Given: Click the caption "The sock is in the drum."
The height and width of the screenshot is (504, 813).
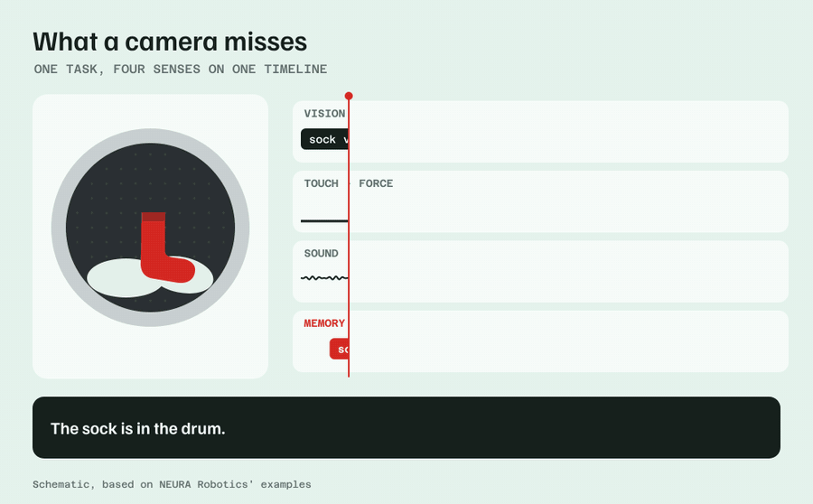Looking at the screenshot, I should [138, 429].
